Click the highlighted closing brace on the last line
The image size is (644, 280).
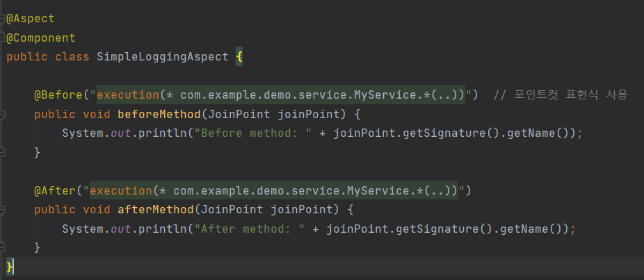point(10,267)
